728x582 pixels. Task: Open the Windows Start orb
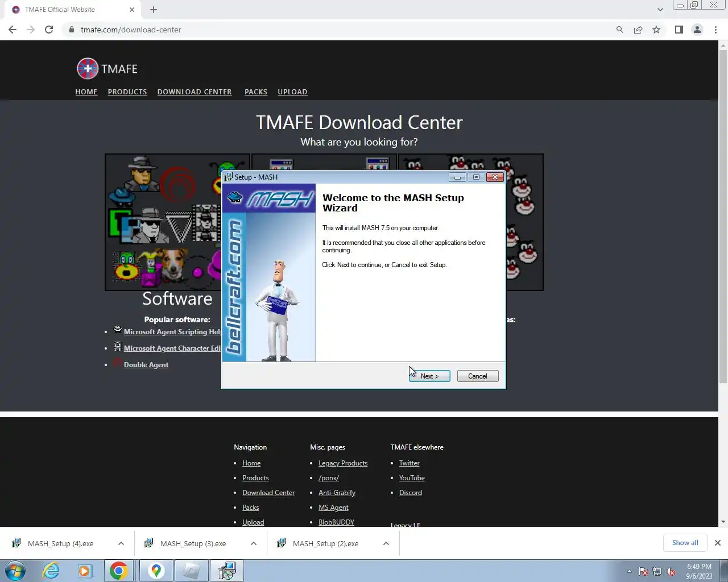(15, 571)
